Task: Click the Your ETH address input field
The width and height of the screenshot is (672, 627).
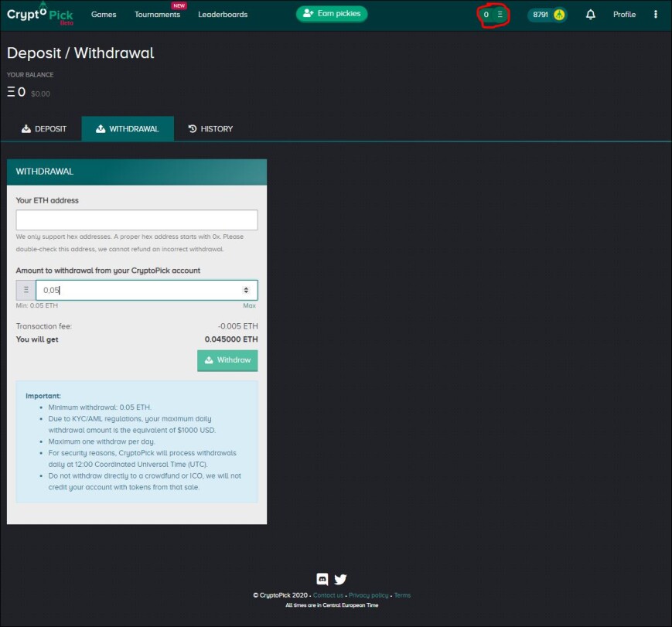Action: (x=137, y=220)
